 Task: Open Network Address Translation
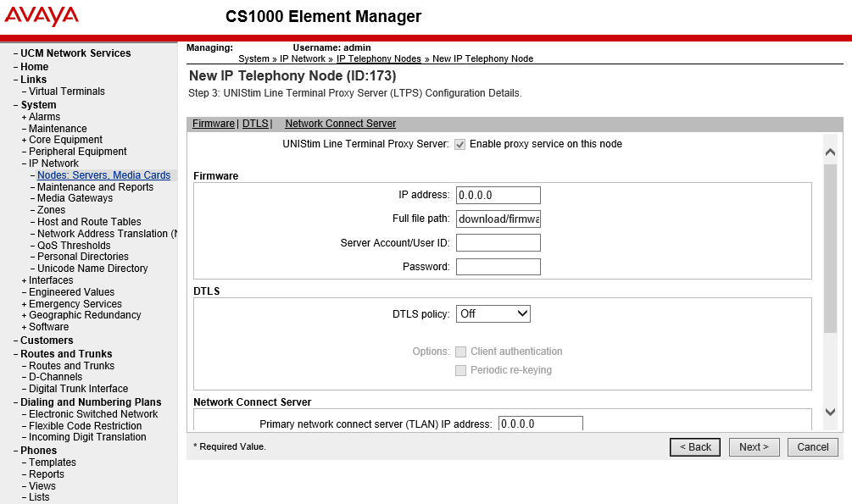tap(107, 234)
